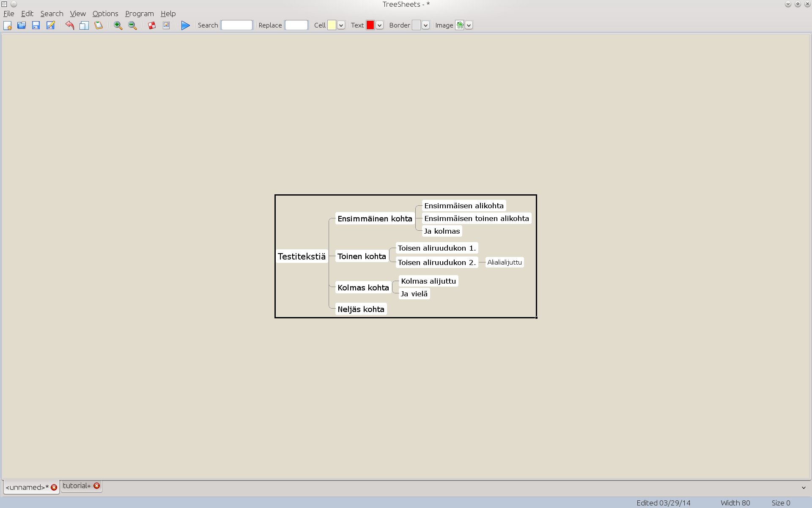
Task: Zoom out with the minus magnifier
Action: pyautogui.click(x=132, y=25)
